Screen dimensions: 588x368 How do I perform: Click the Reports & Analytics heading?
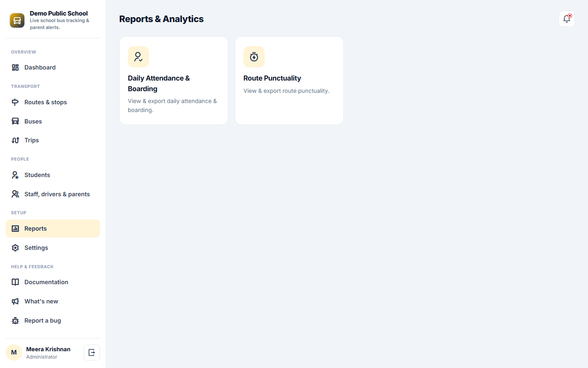coord(161,19)
